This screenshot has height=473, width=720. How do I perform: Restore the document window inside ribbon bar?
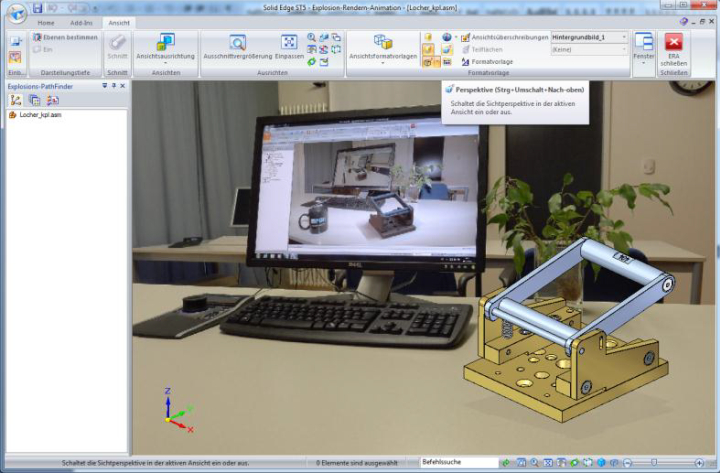click(702, 22)
